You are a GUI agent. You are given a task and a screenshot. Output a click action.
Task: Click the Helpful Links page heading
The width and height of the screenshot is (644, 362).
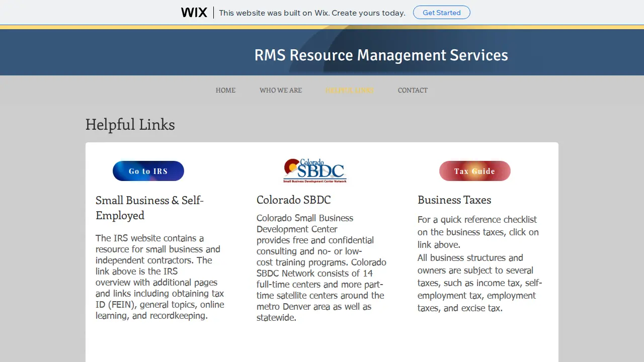(130, 124)
